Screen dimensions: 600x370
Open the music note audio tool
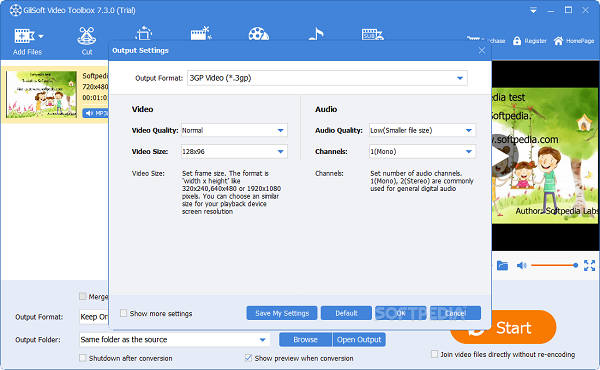316,34
